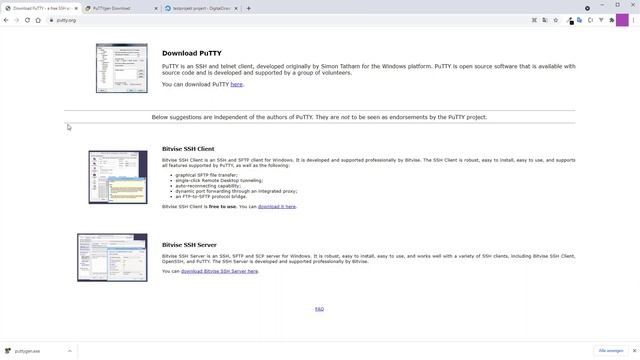Open the extensions puzzle piece menu

tap(611, 20)
